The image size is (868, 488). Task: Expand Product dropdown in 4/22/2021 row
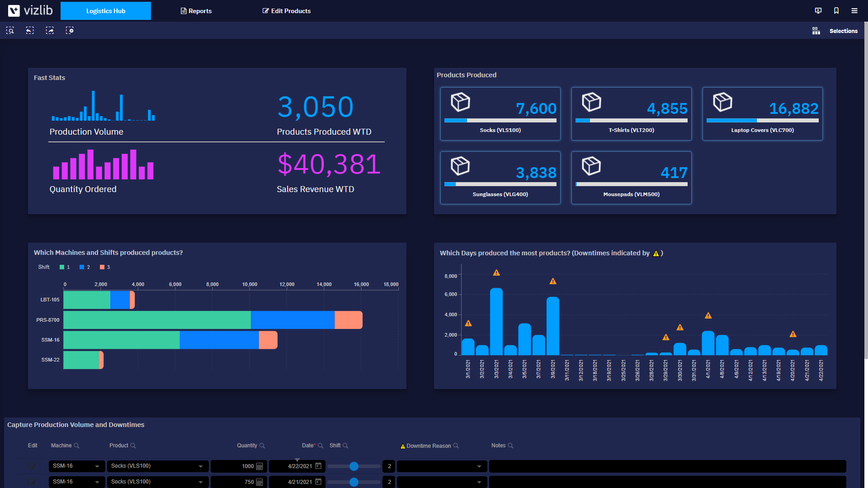201,466
